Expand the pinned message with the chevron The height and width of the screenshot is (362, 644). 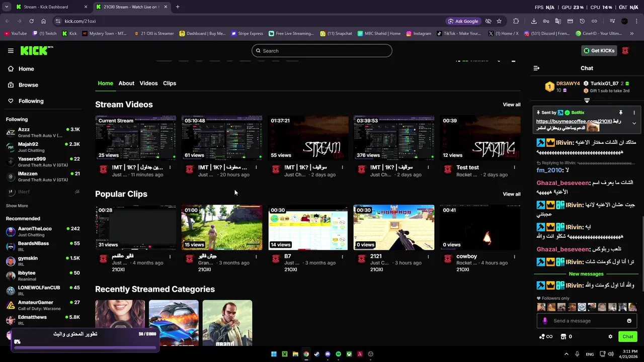coord(634,123)
